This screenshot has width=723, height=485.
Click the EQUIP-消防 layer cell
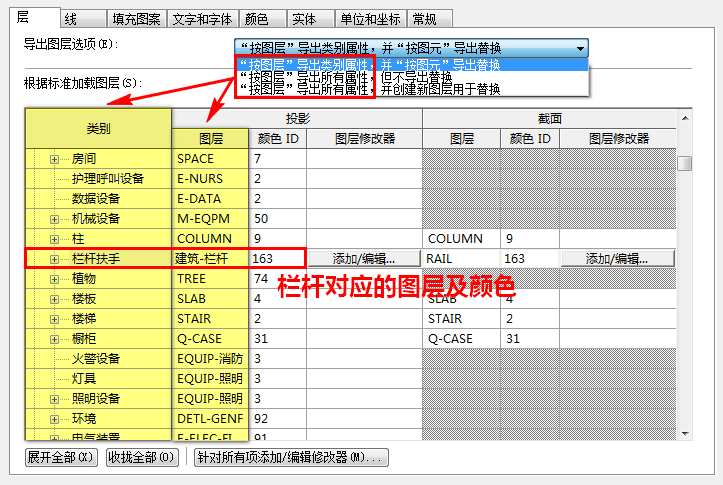(210, 359)
